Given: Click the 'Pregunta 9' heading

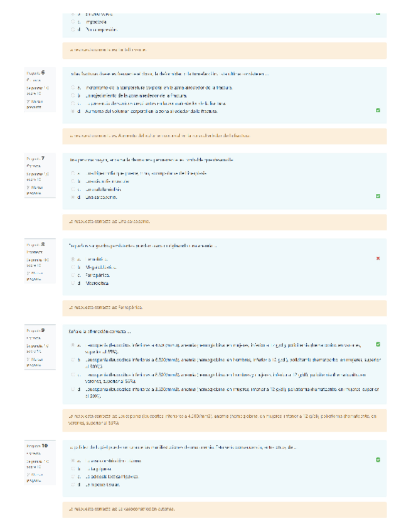Looking at the screenshot, I should 36,330.
